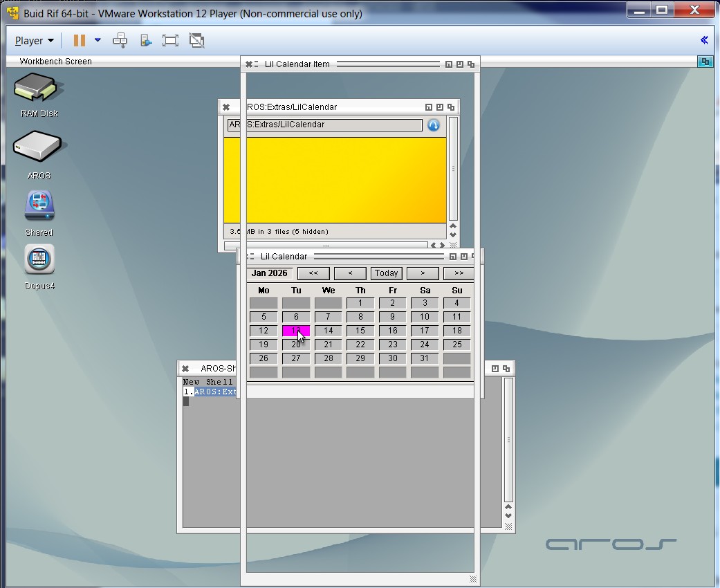
Task: Open the Player dropdown menu
Action: [34, 41]
